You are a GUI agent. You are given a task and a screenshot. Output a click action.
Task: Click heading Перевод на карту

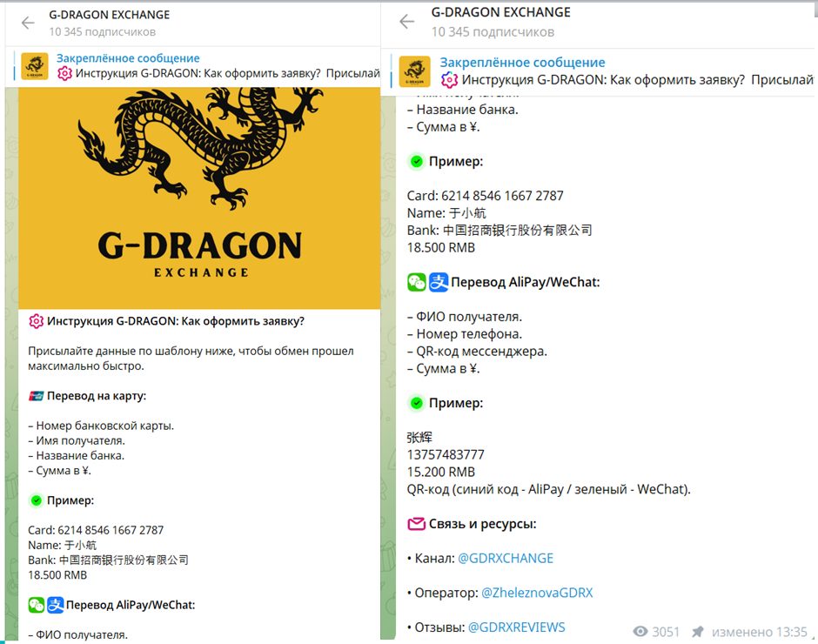[x=97, y=396]
